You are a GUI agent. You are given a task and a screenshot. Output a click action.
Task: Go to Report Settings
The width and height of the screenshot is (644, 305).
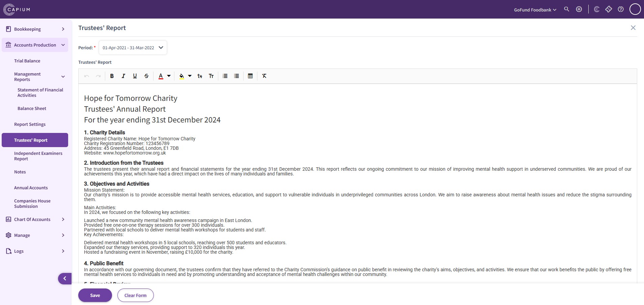[30, 124]
